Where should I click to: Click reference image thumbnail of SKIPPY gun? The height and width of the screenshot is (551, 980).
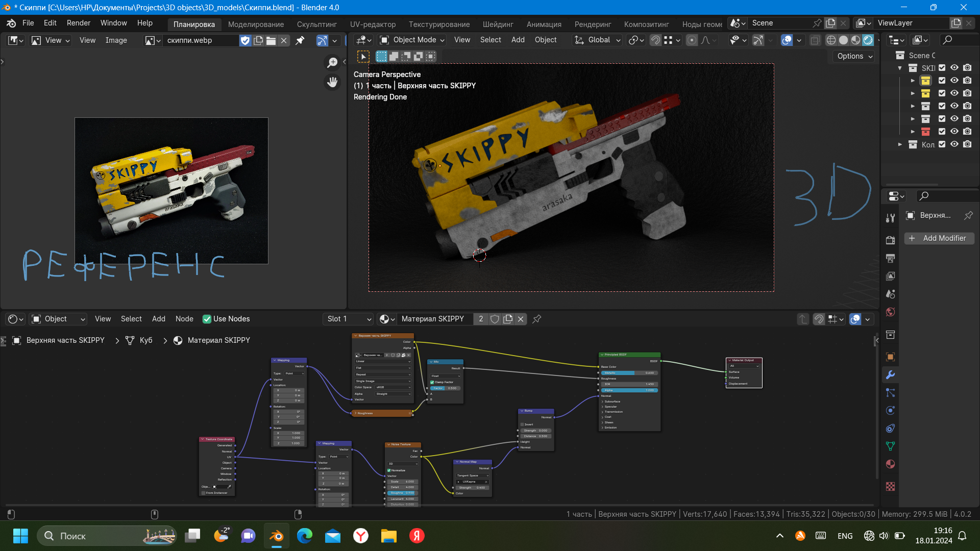click(x=171, y=190)
